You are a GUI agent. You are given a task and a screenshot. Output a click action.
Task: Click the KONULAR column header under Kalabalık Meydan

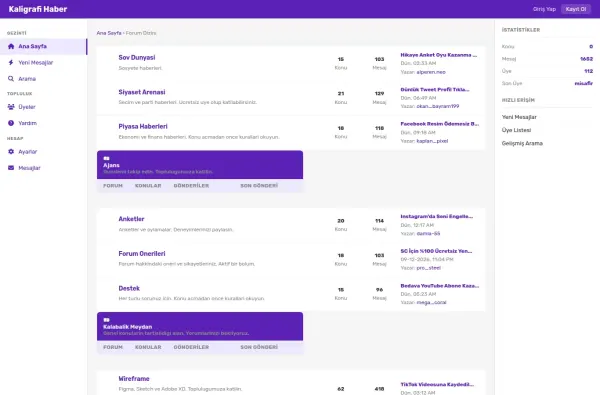pyautogui.click(x=148, y=347)
